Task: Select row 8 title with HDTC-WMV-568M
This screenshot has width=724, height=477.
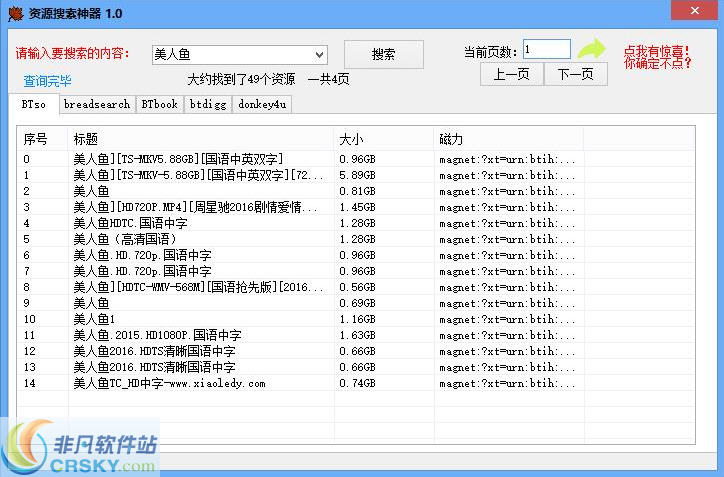Action: coord(198,287)
